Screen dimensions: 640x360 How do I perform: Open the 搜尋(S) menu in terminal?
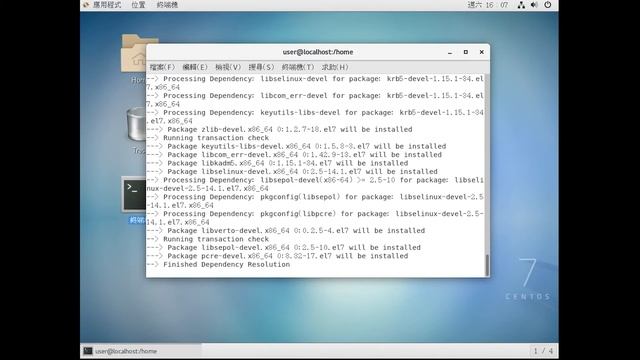pos(261,67)
